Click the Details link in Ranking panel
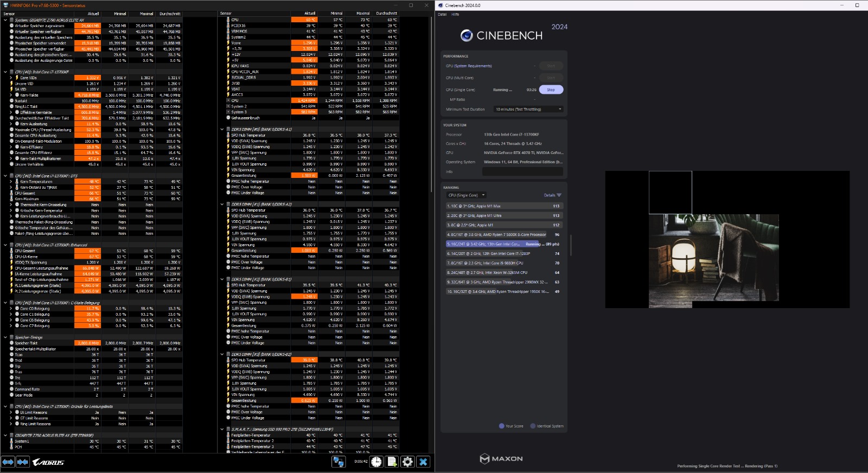Image resolution: width=868 pixels, height=473 pixels. point(550,195)
